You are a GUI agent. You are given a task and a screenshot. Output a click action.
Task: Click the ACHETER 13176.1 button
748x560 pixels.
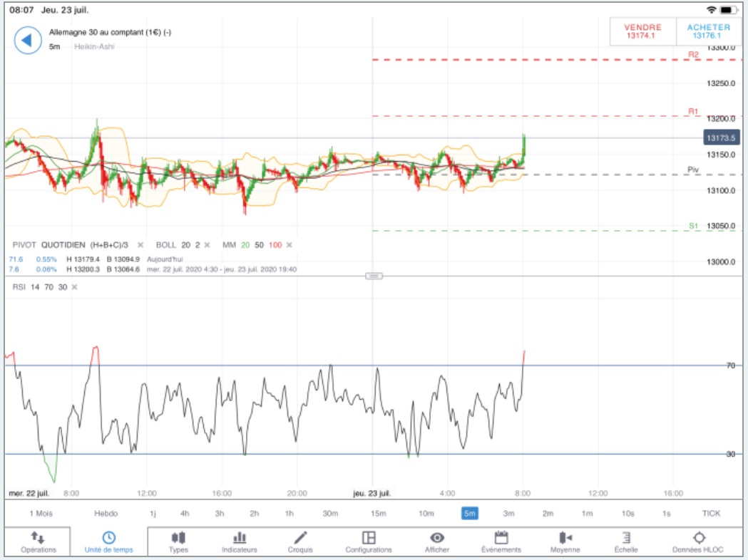coord(708,31)
